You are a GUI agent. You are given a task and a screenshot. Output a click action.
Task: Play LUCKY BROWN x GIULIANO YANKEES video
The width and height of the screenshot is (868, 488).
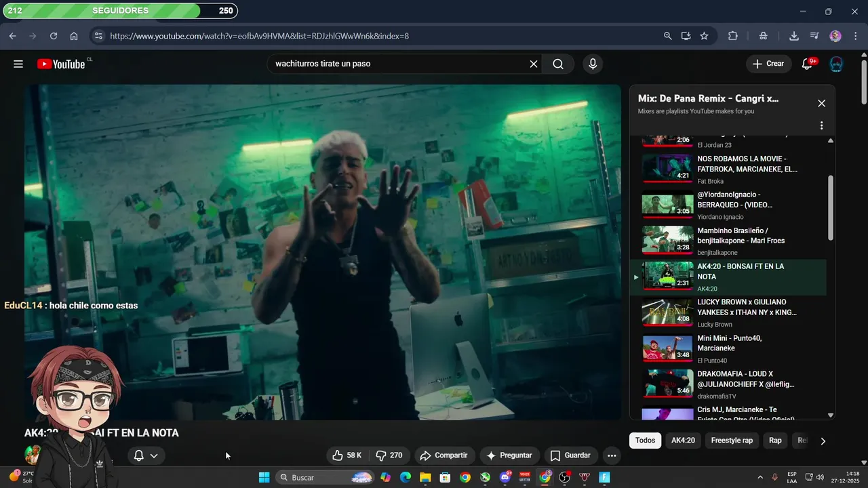pos(728,312)
